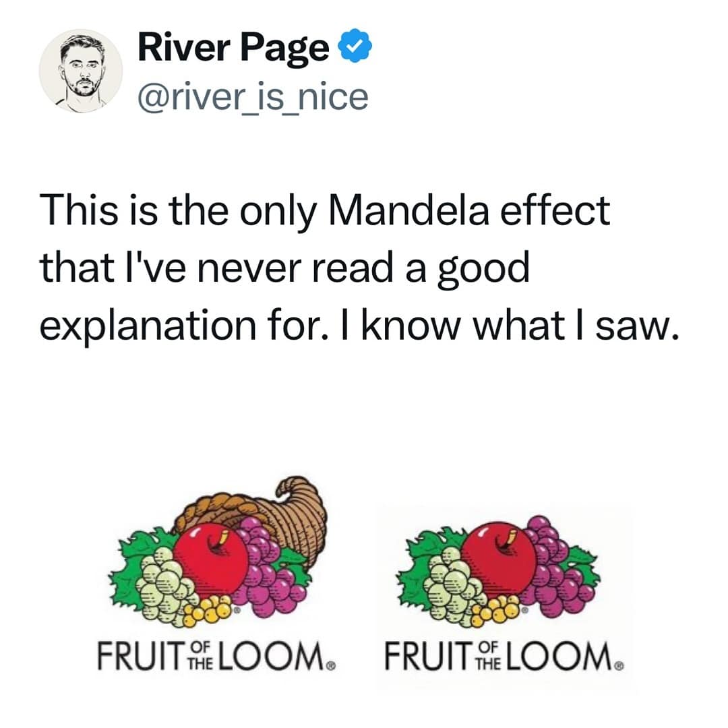The width and height of the screenshot is (728, 728).
Task: Open the River Page display name link
Action: pyautogui.click(x=233, y=49)
